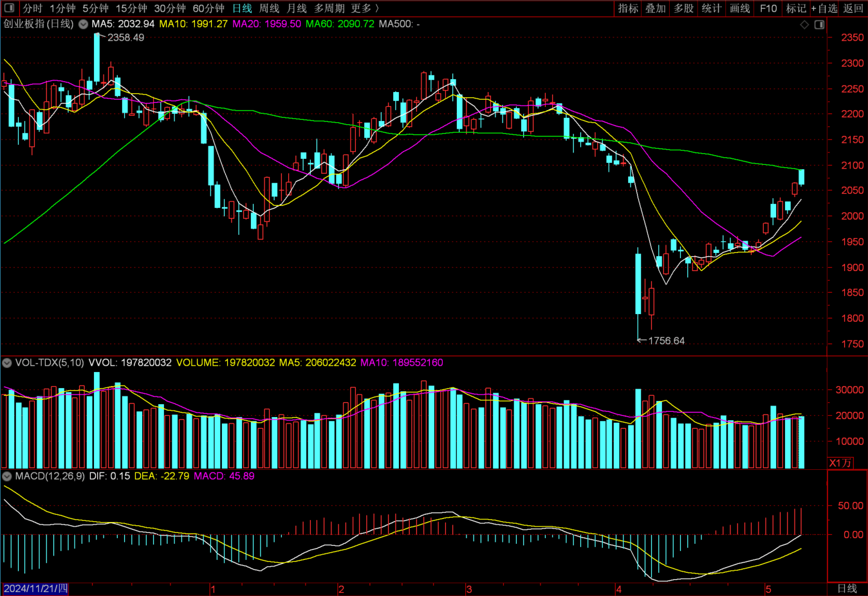Click the 2358.49 high price label
The image size is (868, 596).
coord(125,38)
